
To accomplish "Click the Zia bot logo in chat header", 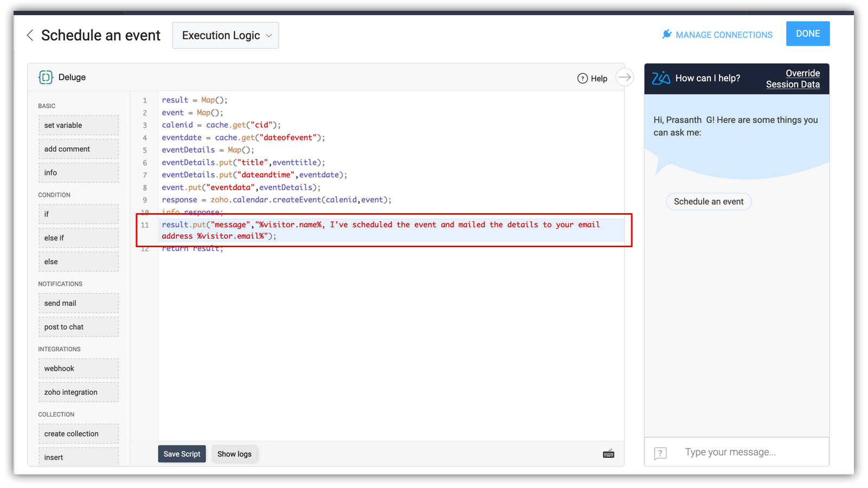I will 661,78.
